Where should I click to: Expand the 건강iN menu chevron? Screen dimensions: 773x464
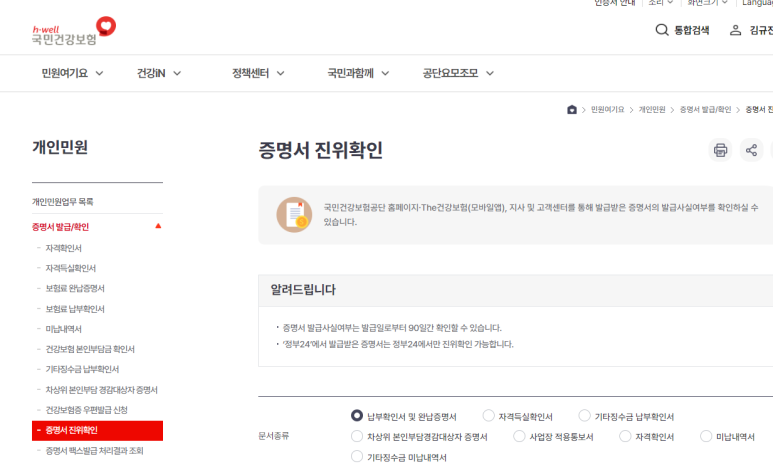tap(177, 73)
